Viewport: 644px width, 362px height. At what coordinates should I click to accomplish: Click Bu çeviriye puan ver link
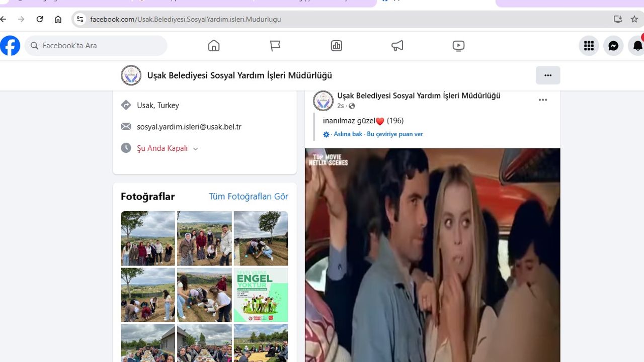pyautogui.click(x=395, y=134)
